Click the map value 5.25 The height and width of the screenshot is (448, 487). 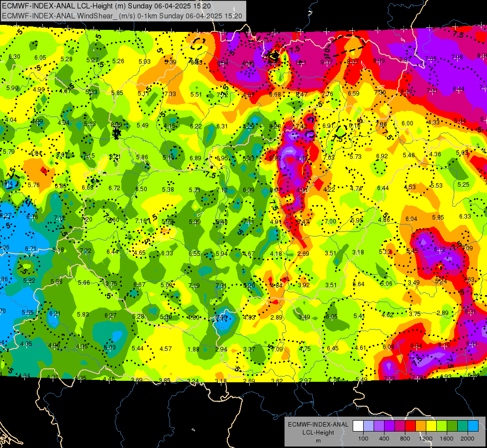[464, 185]
